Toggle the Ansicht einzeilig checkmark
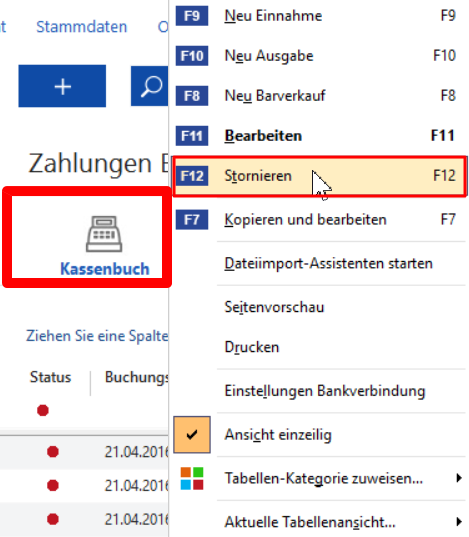The image size is (469, 537). click(192, 435)
